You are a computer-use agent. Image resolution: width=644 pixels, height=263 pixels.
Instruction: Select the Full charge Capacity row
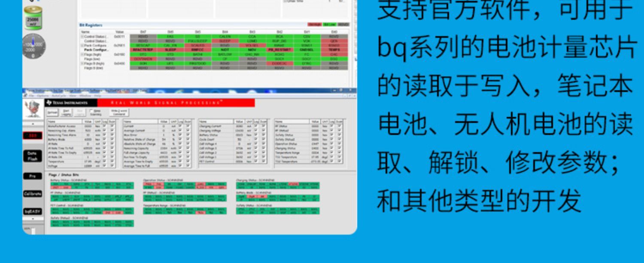(x=157, y=153)
